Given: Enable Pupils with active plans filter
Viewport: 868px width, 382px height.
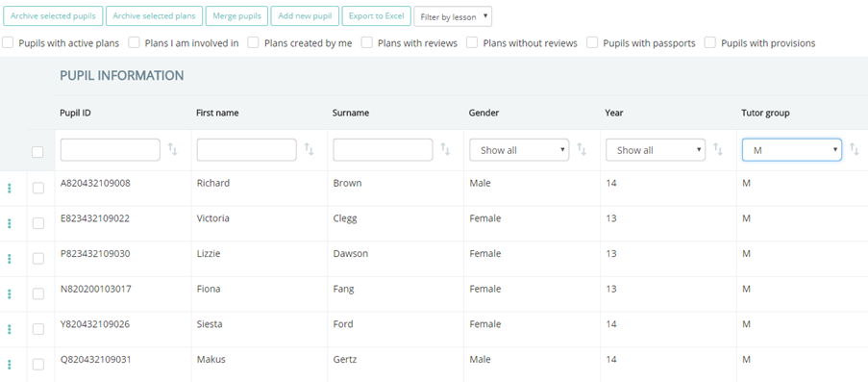Looking at the screenshot, I should point(8,42).
